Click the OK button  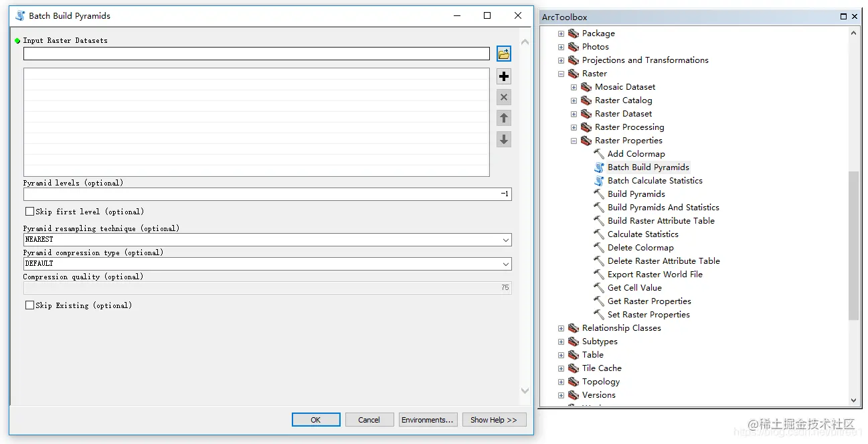316,420
